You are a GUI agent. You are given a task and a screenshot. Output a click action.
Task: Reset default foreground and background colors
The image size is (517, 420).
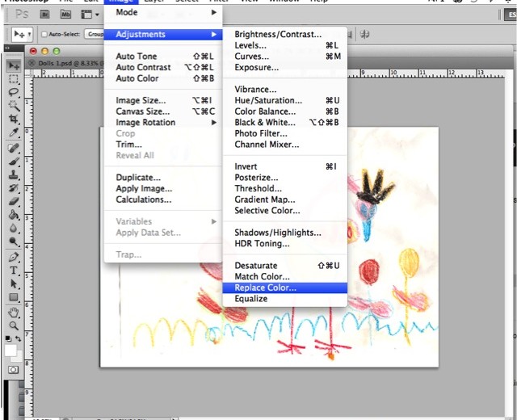[8, 338]
